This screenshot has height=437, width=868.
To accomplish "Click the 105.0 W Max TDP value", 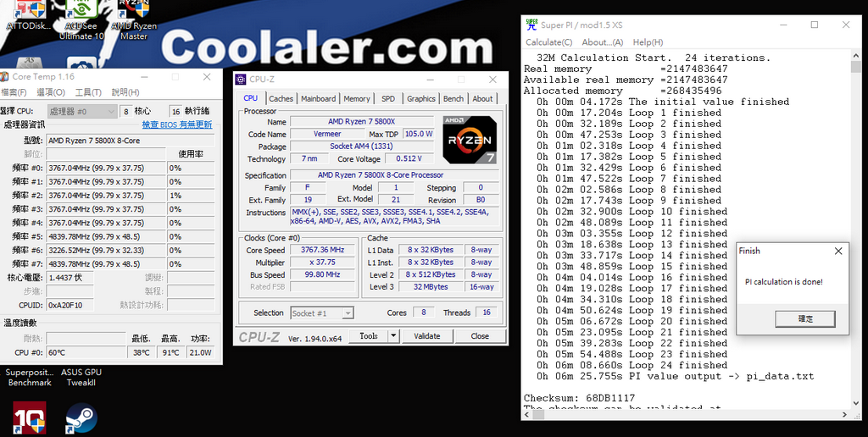I will click(x=419, y=134).
